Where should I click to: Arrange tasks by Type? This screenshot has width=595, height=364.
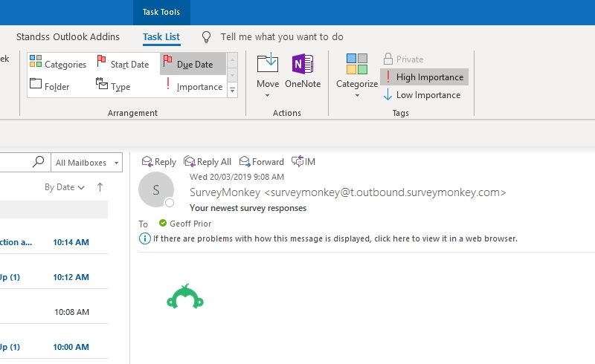(113, 86)
